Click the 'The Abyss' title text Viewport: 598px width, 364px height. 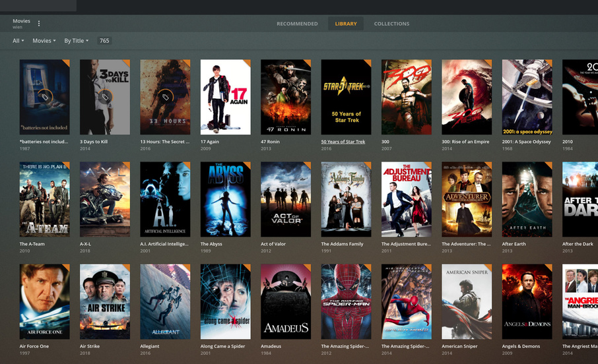tap(211, 244)
